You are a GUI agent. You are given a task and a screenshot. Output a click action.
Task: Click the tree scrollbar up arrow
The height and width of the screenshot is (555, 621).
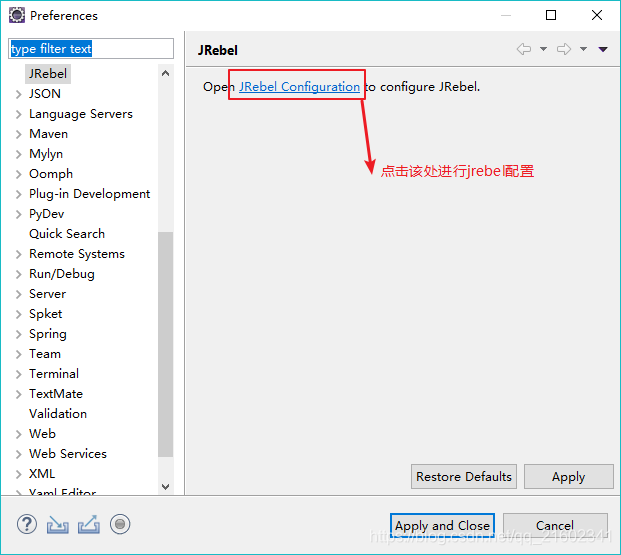(x=166, y=73)
